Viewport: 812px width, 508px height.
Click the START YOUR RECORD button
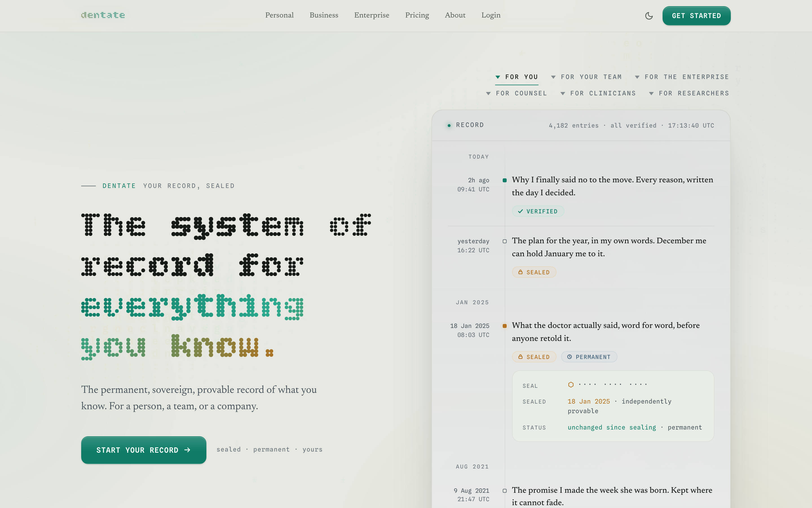tap(144, 450)
